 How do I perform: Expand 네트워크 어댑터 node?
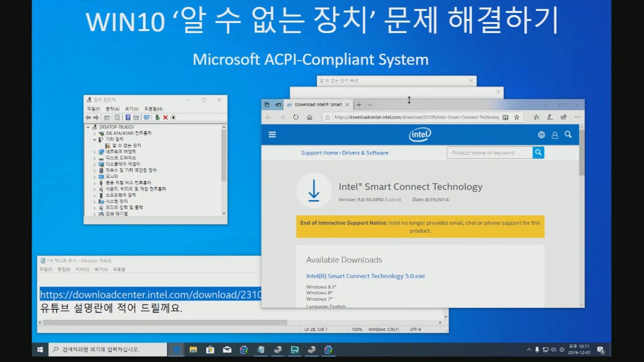[x=95, y=151]
